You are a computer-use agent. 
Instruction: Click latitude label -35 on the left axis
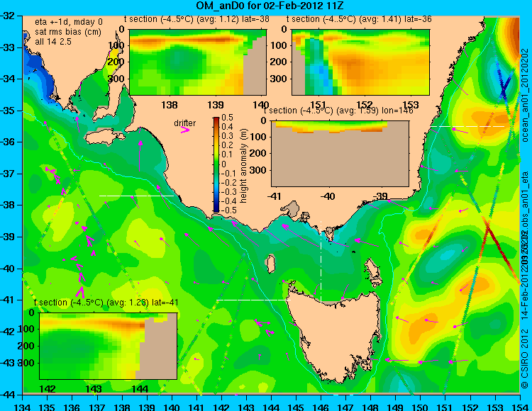click(x=8, y=111)
